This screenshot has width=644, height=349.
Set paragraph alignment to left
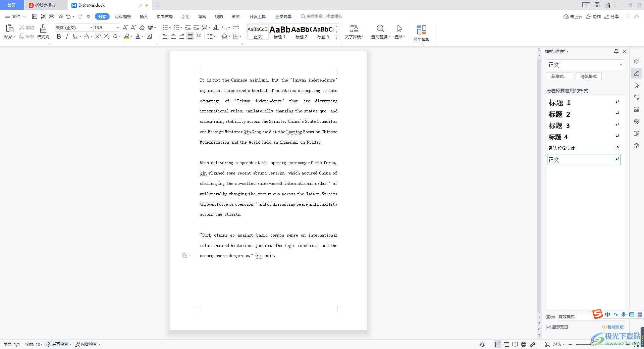click(x=165, y=36)
